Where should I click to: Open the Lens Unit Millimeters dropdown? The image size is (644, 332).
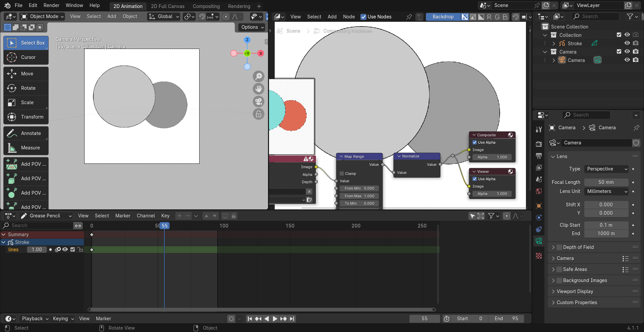coord(606,191)
